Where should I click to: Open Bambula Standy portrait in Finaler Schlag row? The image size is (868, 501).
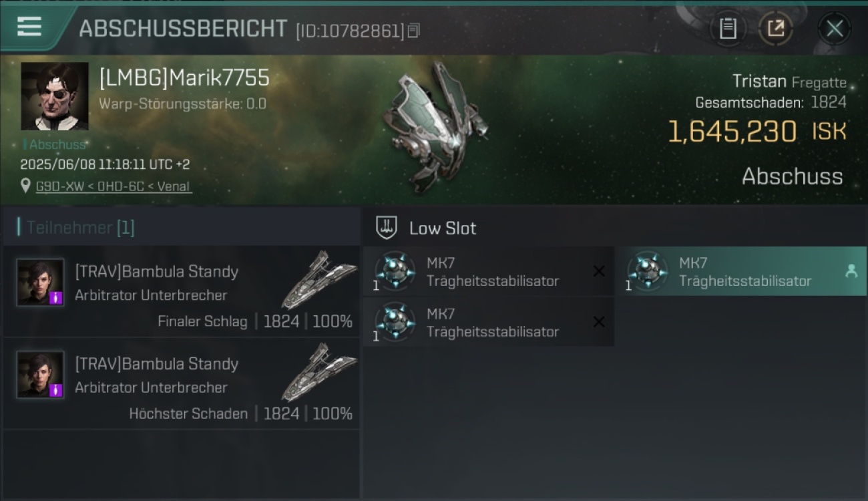(x=41, y=283)
